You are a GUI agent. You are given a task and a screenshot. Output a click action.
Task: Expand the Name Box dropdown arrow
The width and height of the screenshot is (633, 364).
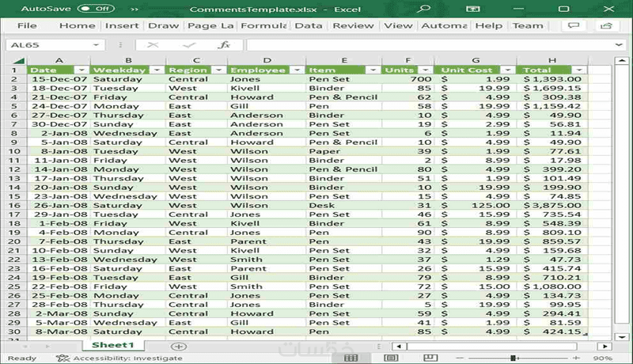tap(96, 45)
